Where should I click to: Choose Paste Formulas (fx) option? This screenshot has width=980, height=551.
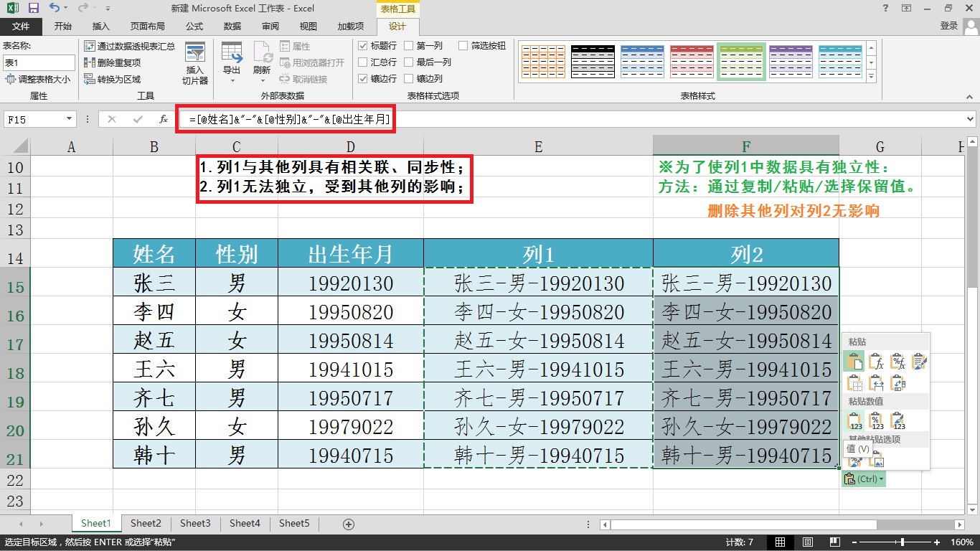876,361
